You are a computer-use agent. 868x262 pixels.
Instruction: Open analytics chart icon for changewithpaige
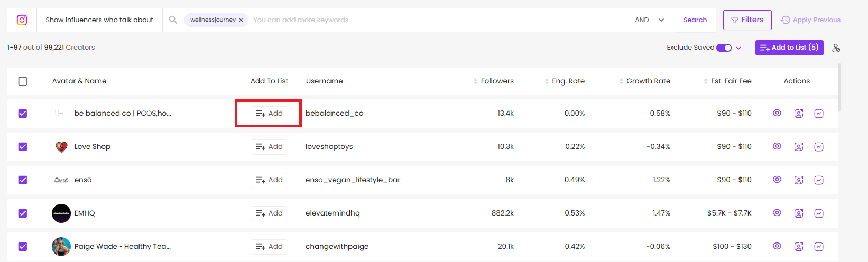[819, 247]
